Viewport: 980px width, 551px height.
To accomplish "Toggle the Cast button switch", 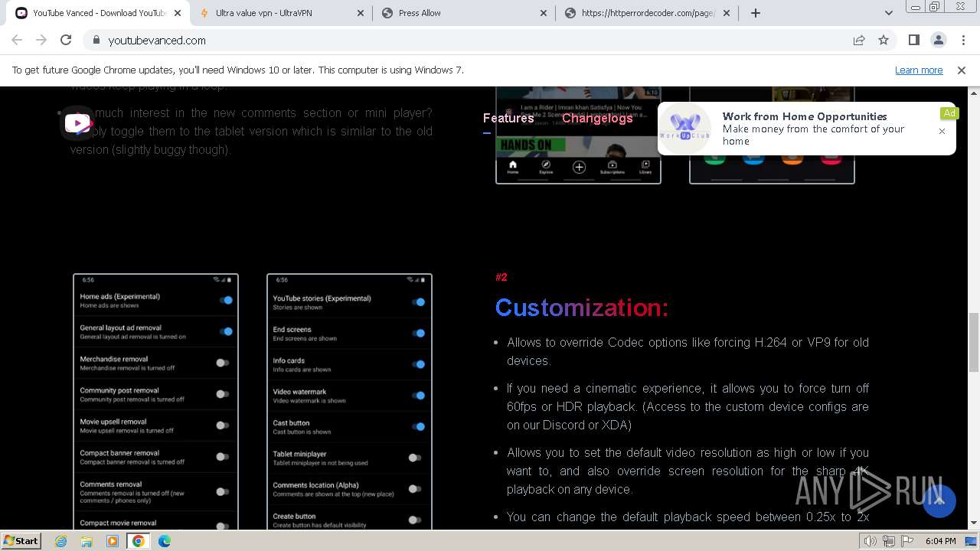I will [418, 426].
